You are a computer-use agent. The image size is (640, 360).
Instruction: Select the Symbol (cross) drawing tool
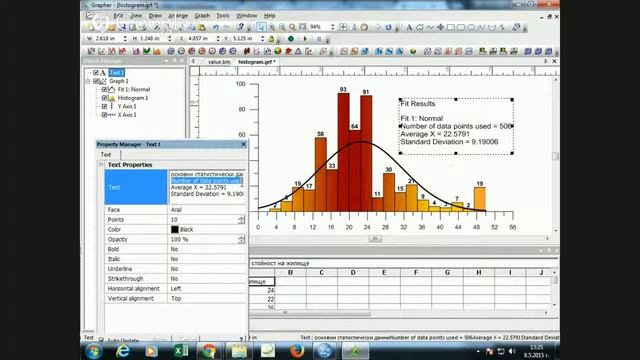[440, 27]
